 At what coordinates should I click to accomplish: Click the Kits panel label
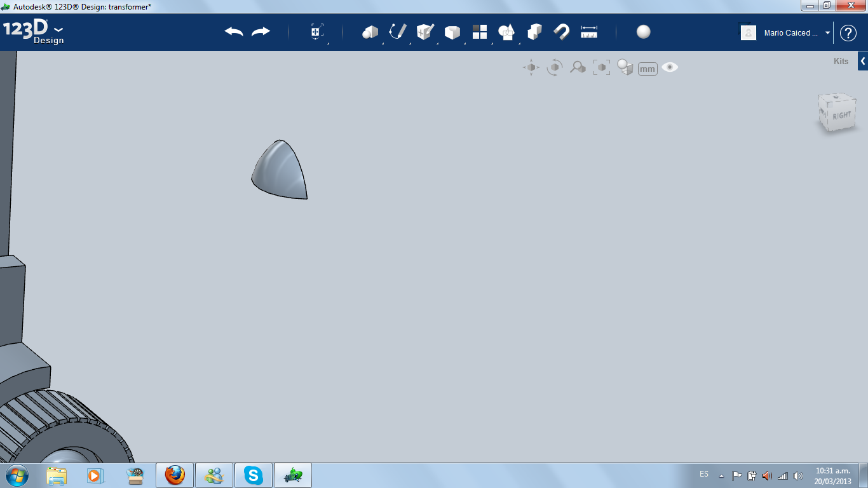[841, 62]
